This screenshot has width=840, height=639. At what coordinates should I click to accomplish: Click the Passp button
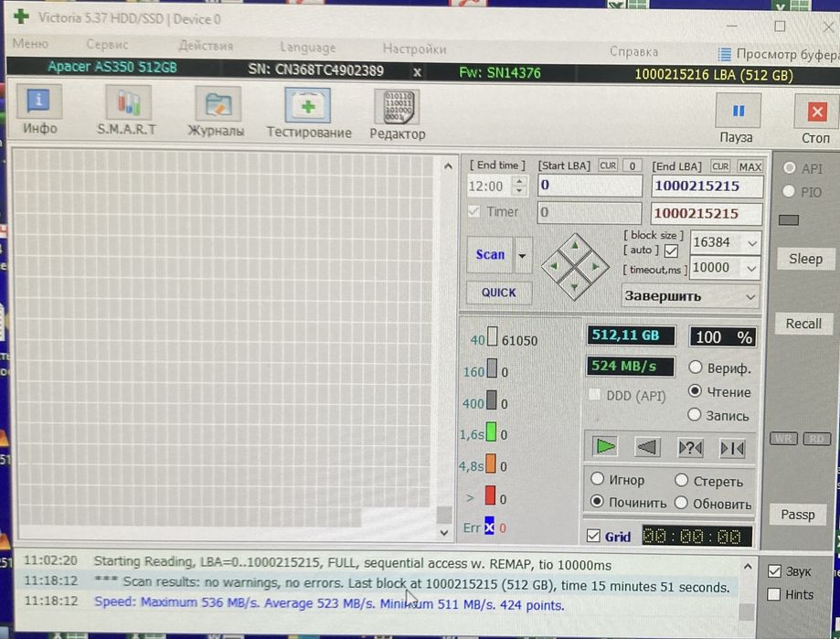pyautogui.click(x=797, y=514)
